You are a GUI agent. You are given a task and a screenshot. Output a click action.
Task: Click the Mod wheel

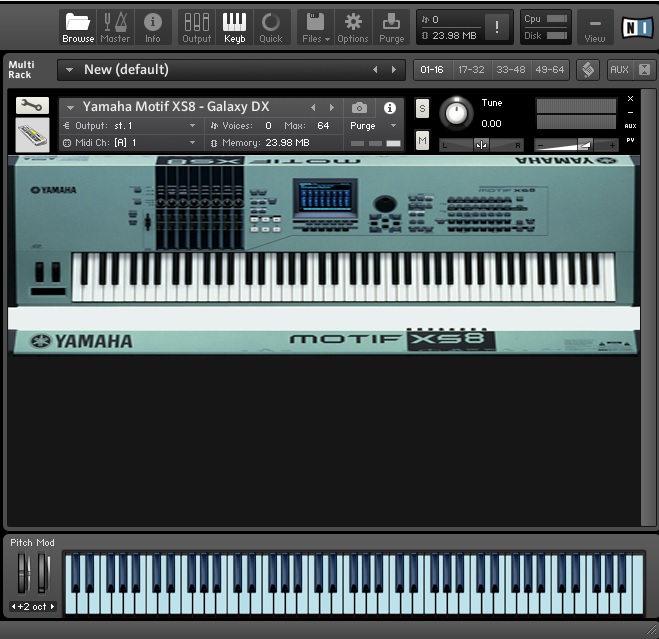(x=43, y=573)
